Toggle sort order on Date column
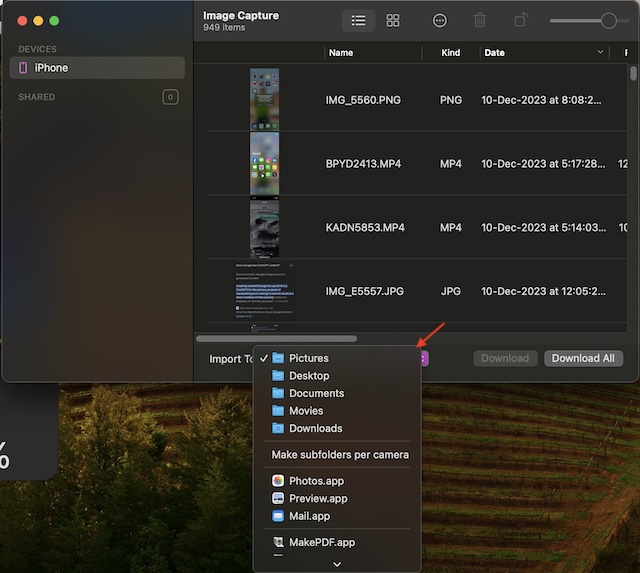This screenshot has width=640, height=573. [x=600, y=52]
